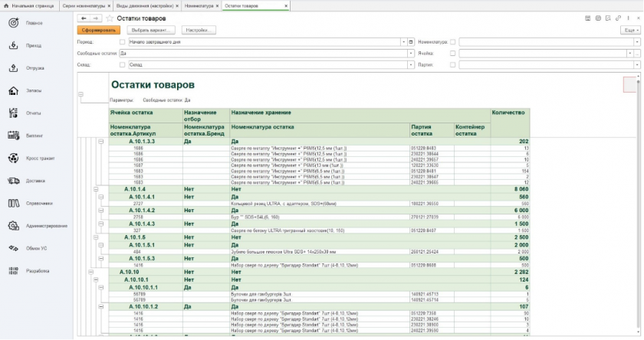Viewport: 644px width, 340px height.
Task: Open the three-dot more options menu
Action: (x=629, y=18)
